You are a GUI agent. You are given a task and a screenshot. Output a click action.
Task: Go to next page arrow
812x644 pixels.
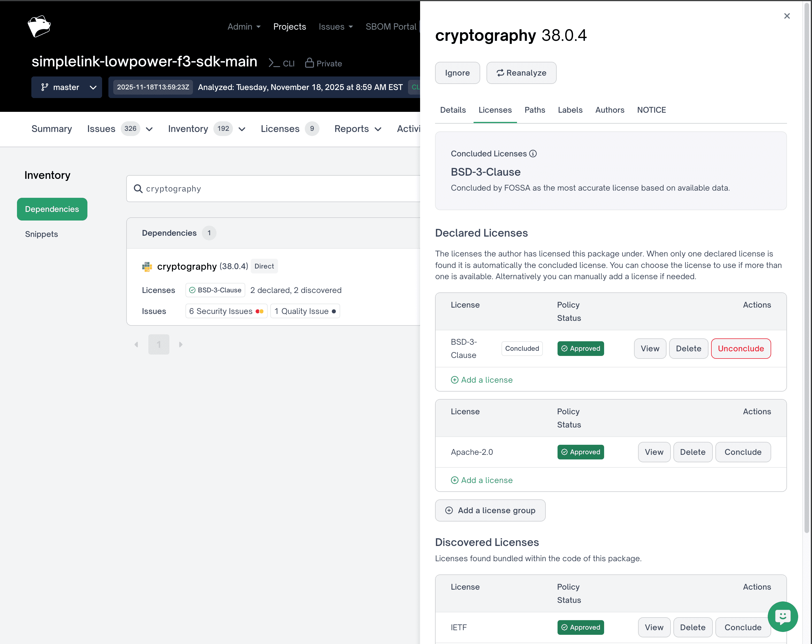(181, 345)
